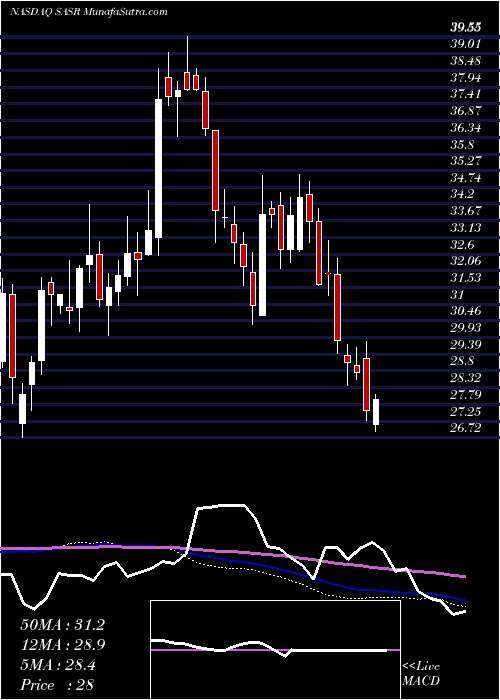Click the 38.48 price axis label

(466, 61)
